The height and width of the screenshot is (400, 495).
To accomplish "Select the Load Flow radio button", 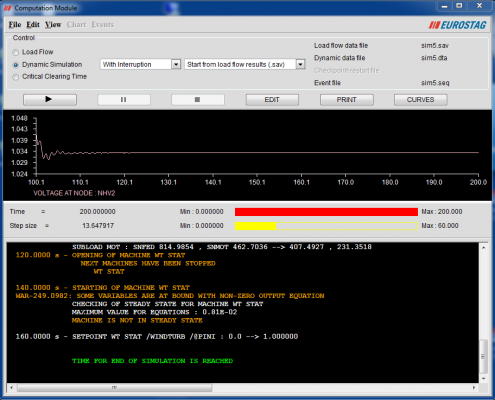I will point(15,52).
